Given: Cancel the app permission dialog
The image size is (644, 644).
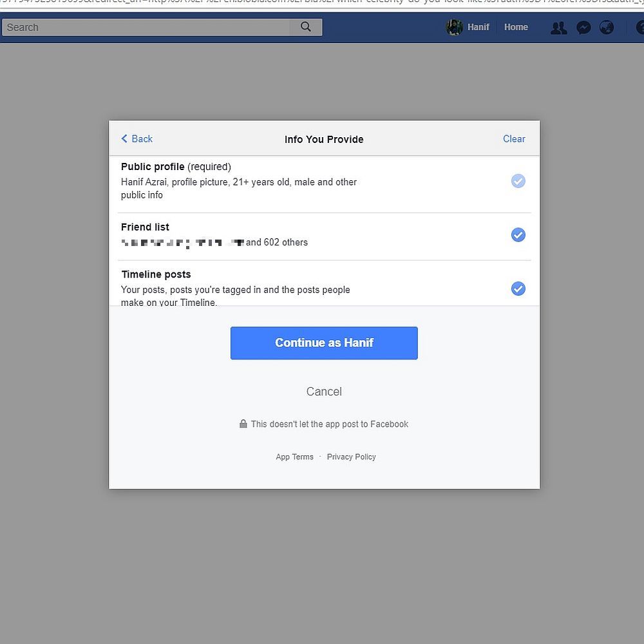Looking at the screenshot, I should (x=324, y=392).
